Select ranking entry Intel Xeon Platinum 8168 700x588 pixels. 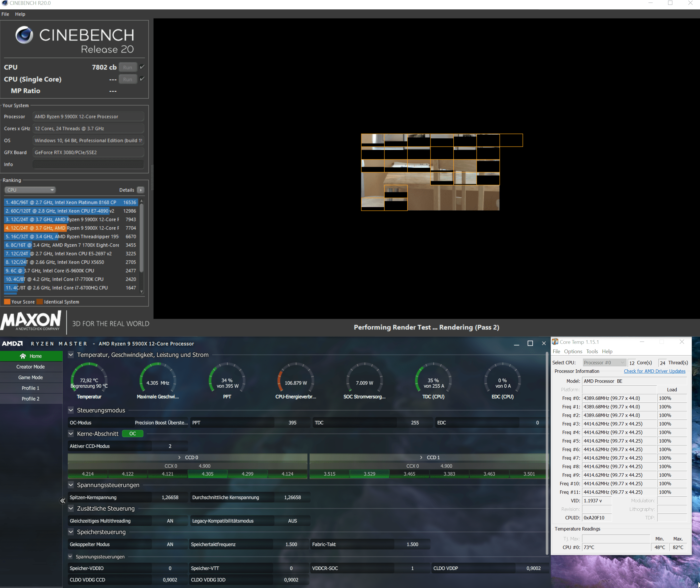click(x=71, y=202)
